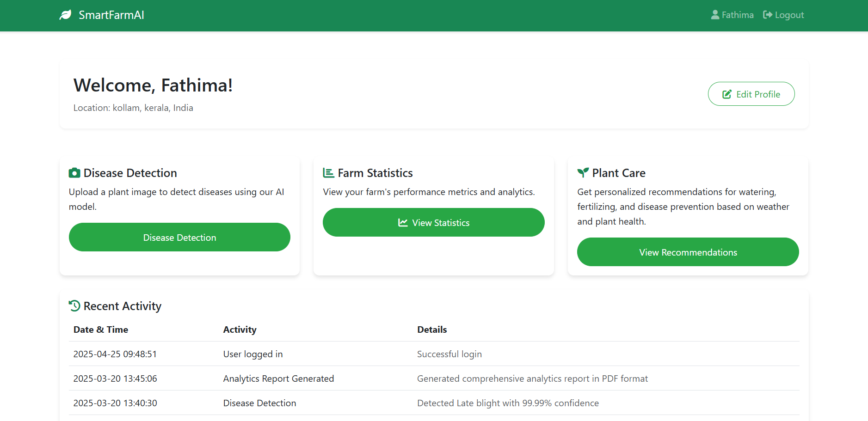This screenshot has width=868, height=421.
Task: Open the SmartFarmAI home link
Action: tap(111, 15)
